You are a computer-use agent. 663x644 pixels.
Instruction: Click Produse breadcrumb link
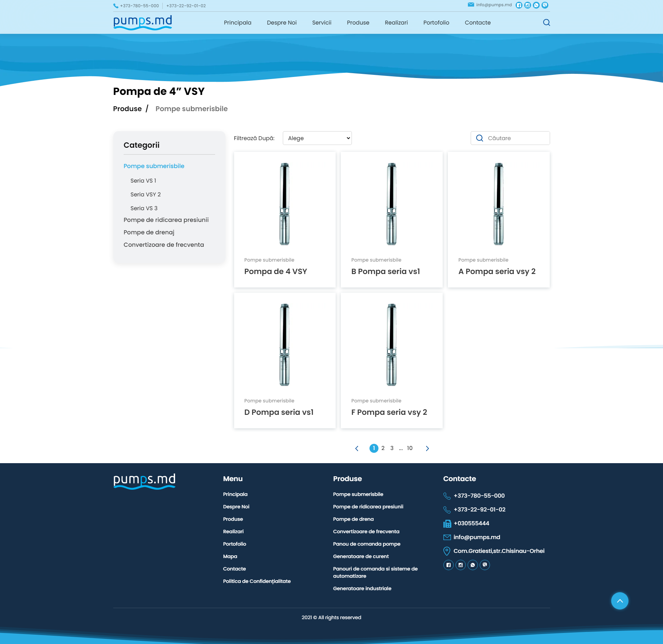127,109
